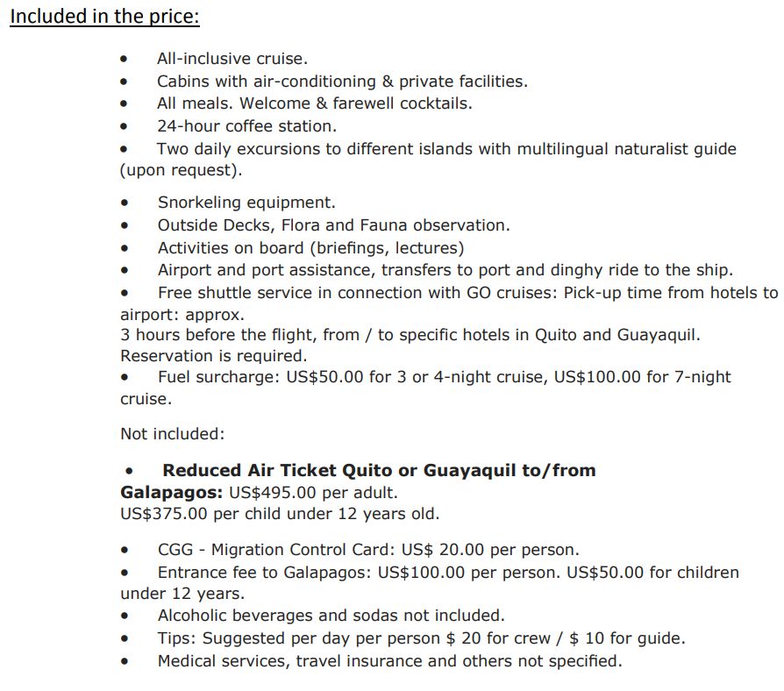
Task: Click the two daily excursions line
Action: 446,149
